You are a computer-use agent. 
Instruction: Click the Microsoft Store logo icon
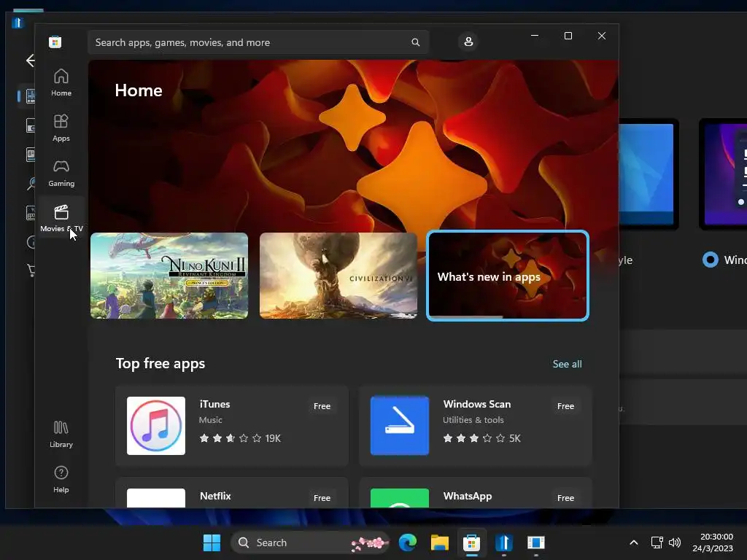[x=55, y=42]
